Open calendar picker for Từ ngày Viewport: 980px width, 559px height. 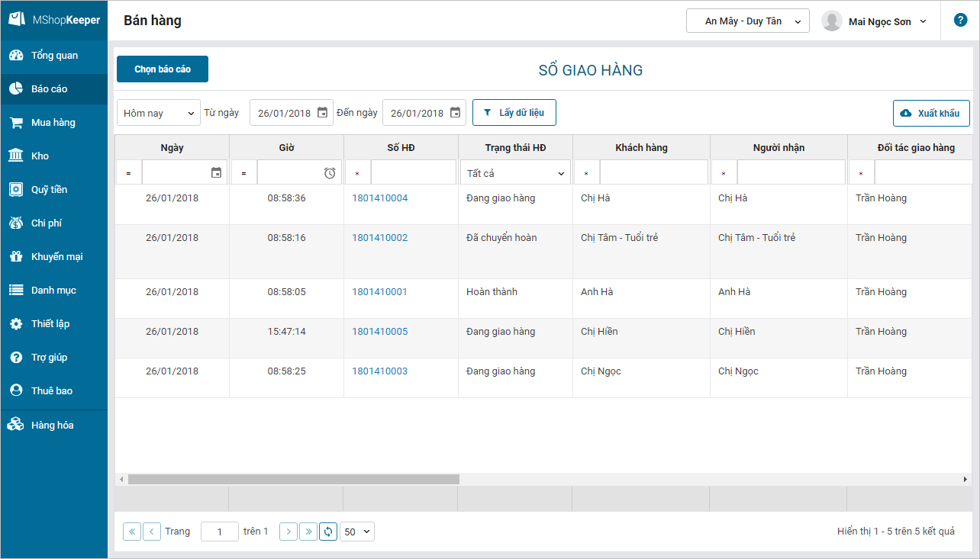[322, 113]
